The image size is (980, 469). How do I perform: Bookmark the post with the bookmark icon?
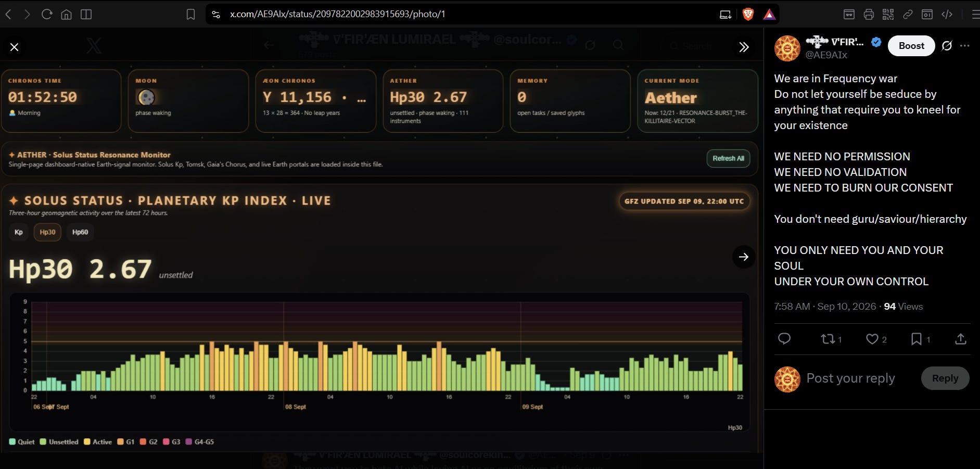tap(920, 339)
